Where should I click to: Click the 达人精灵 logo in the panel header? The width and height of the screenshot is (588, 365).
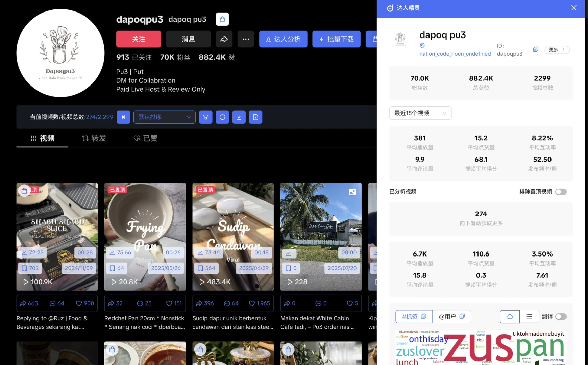(390, 8)
